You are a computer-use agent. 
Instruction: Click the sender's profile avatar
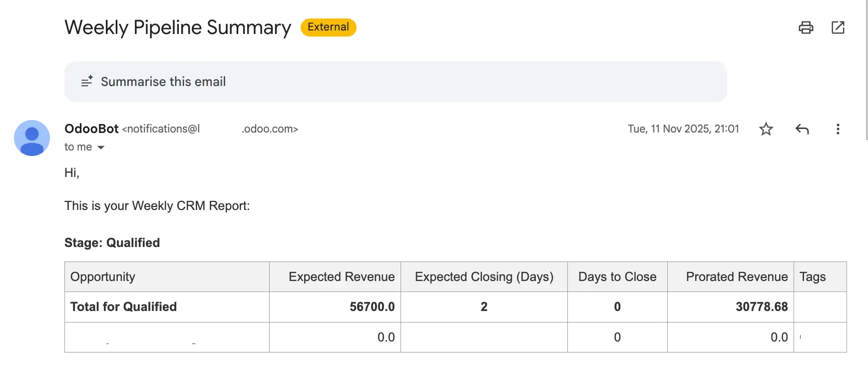tap(32, 138)
